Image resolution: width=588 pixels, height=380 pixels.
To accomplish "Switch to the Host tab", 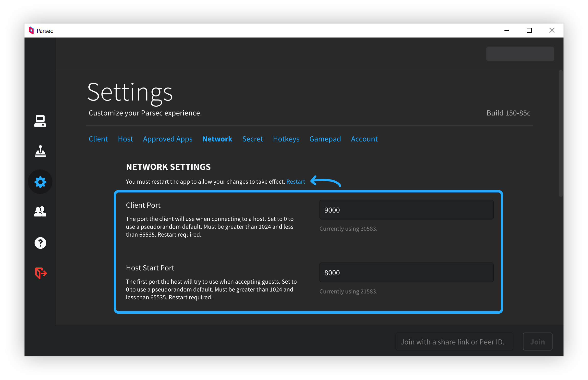I will pos(125,139).
